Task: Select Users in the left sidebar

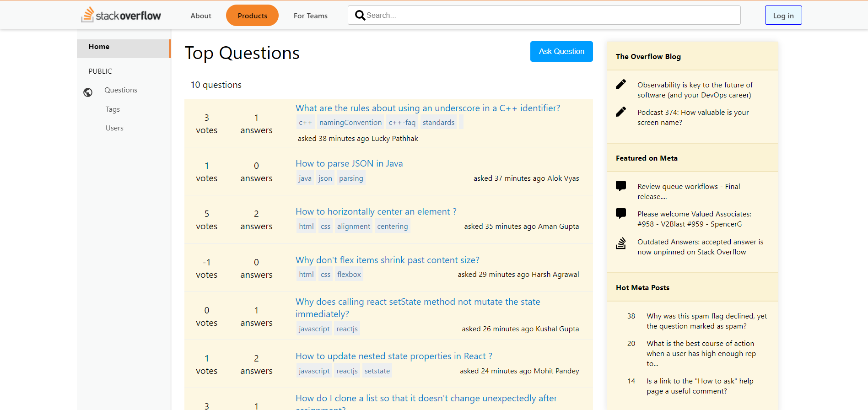Action: (114, 128)
